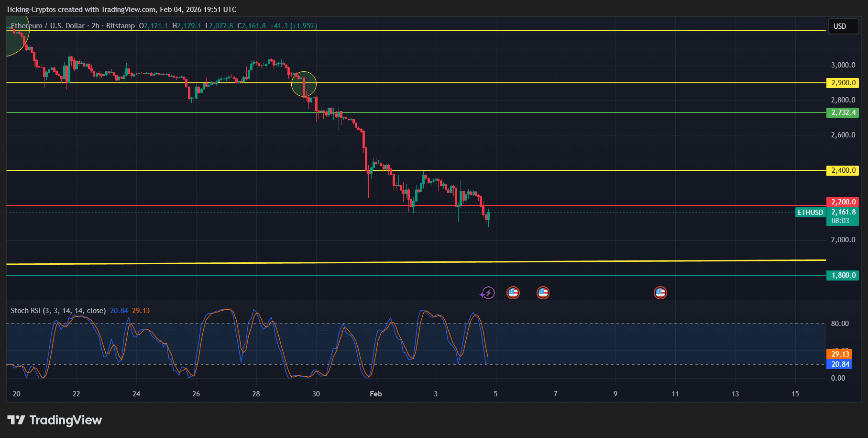
Task: Click the US flag event icon near February 6
Action: click(x=543, y=292)
